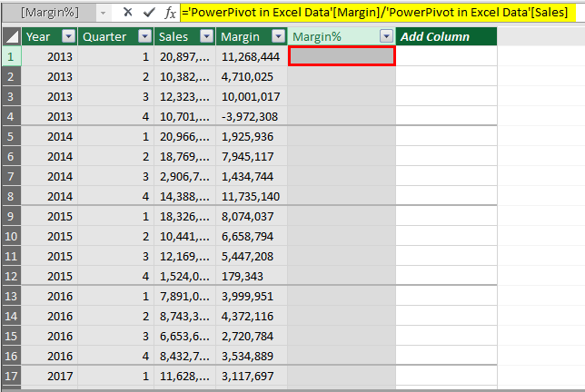This screenshot has width=585, height=392.
Task: Confirm the formula with the checkmark icon
Action: [x=147, y=14]
